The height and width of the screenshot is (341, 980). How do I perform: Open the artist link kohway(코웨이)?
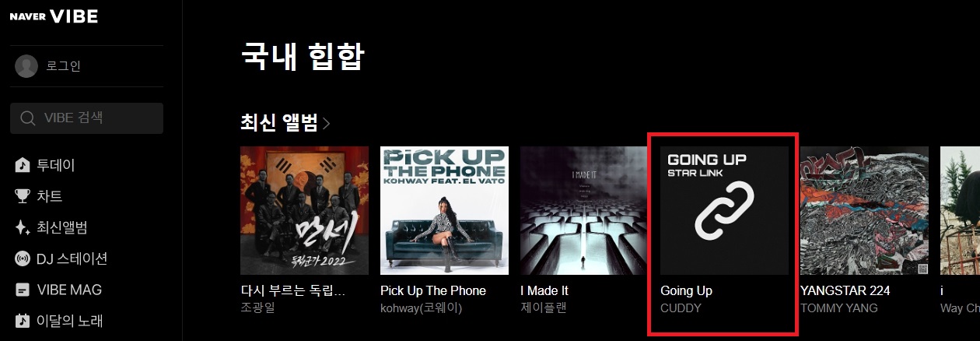point(422,308)
